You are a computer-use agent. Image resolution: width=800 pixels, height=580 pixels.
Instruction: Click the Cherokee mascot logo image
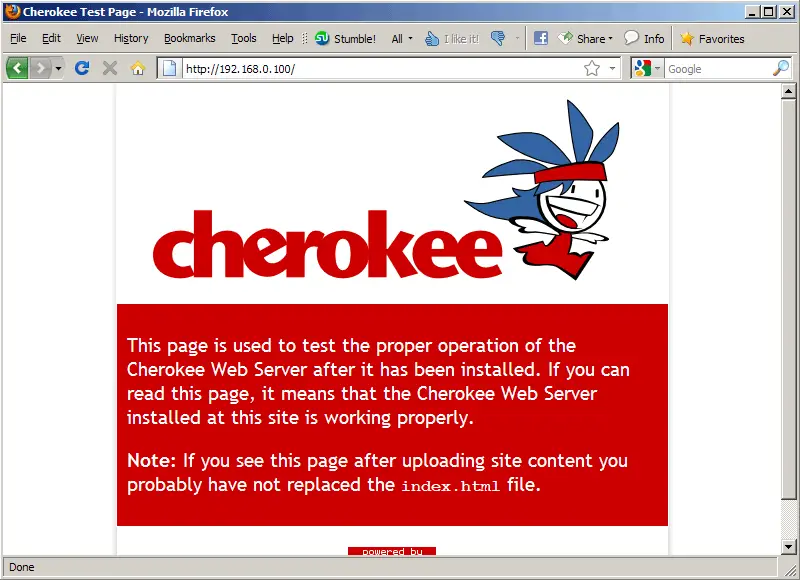tap(542, 190)
